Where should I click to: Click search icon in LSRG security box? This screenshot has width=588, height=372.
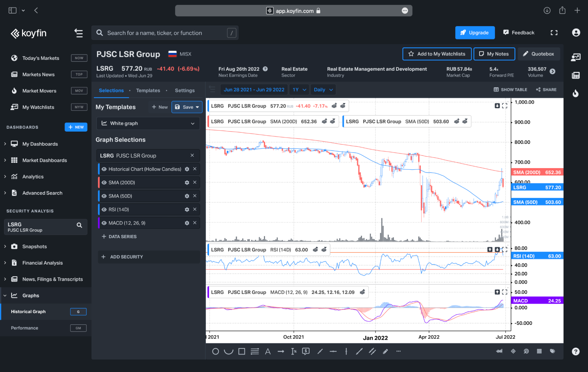[79, 225]
